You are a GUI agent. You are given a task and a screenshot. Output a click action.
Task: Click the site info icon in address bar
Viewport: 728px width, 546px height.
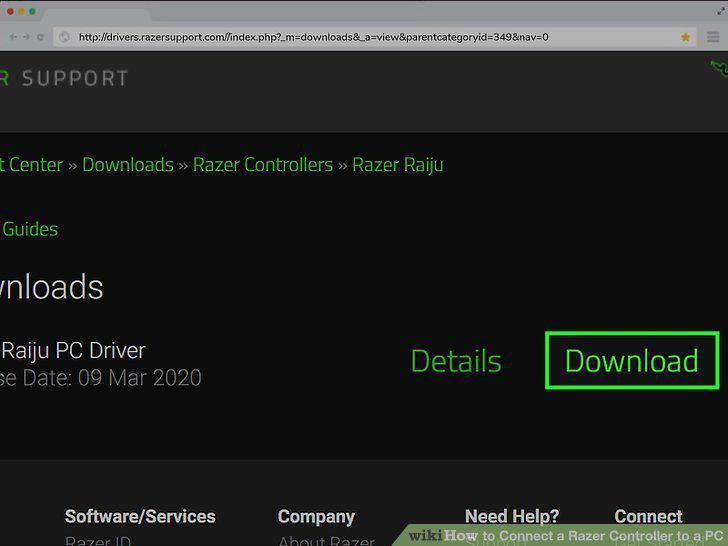point(65,37)
